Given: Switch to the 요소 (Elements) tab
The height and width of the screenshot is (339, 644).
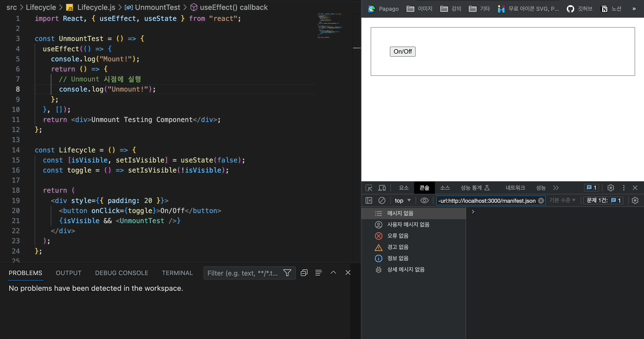Looking at the screenshot, I should click(403, 188).
